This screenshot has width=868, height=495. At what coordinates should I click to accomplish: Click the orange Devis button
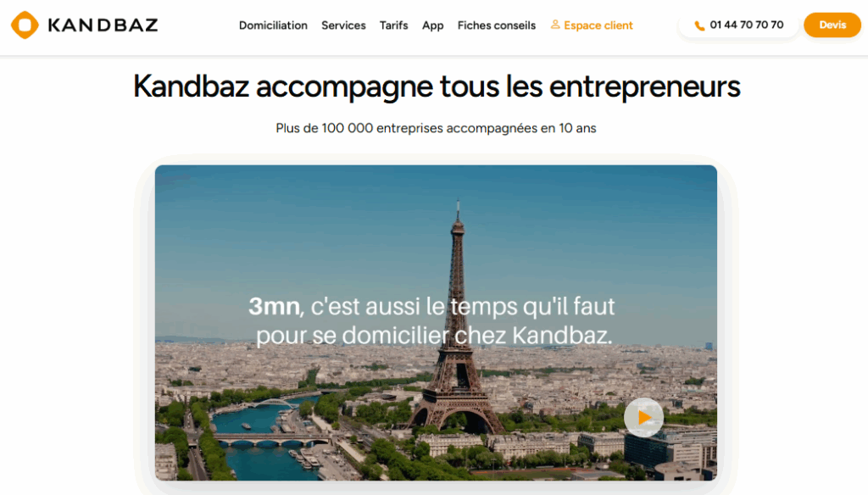point(832,25)
